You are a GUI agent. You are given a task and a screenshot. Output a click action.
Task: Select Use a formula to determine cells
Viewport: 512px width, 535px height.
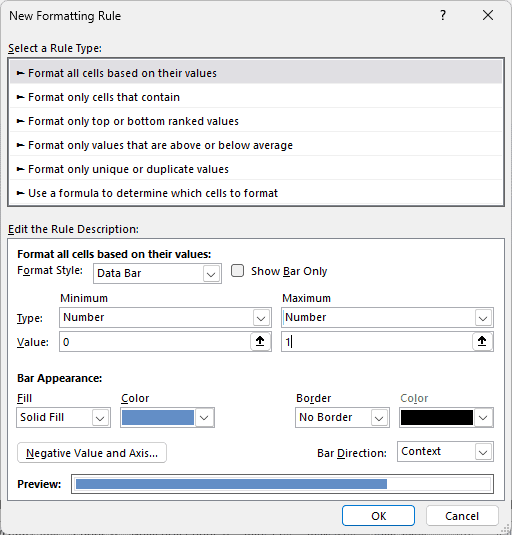256,193
